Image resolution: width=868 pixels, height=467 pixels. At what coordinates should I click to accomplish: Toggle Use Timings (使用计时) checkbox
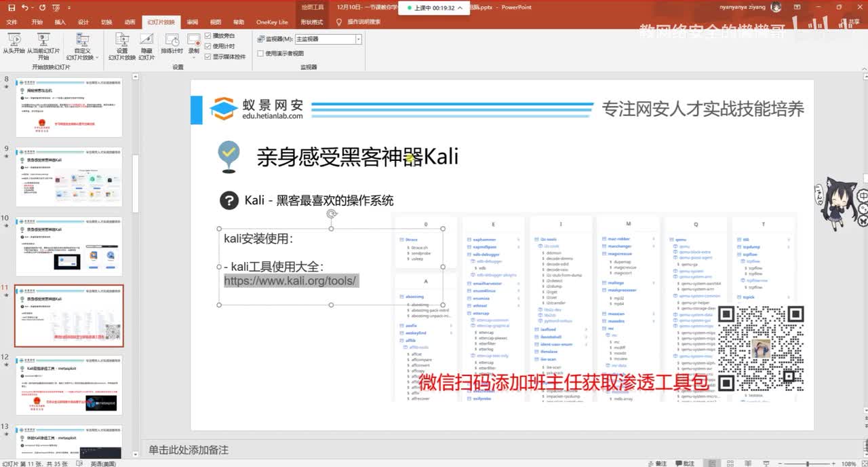pyautogui.click(x=208, y=46)
